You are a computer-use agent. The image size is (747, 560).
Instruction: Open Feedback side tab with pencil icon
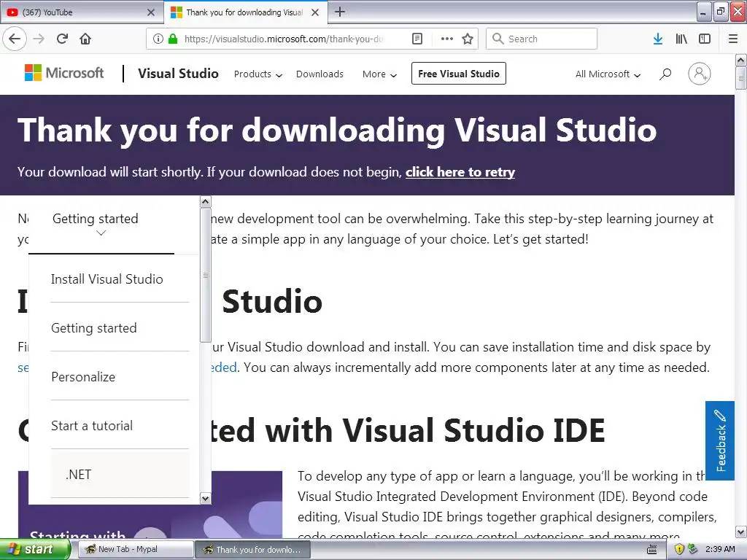pos(720,440)
